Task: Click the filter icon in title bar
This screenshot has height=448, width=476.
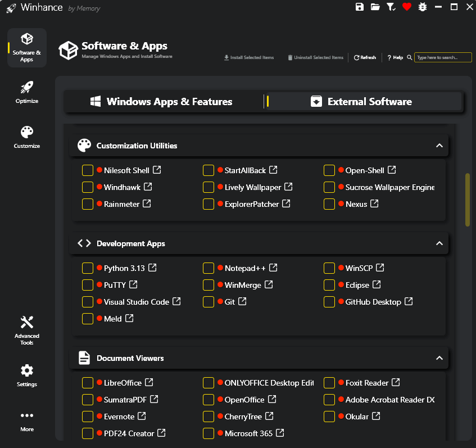Action: 391,7
